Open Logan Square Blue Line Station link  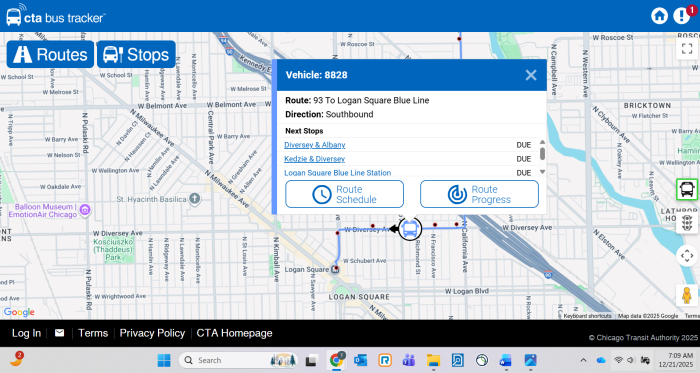(338, 173)
